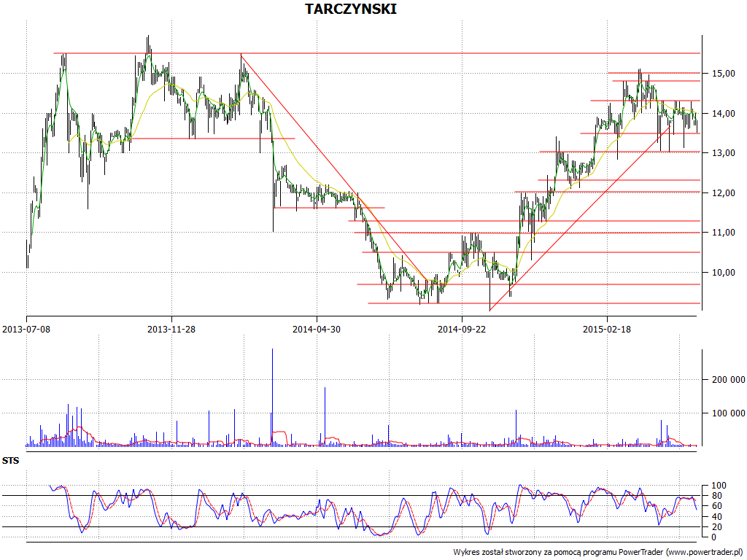Click the 15,00 price axis label
The width and height of the screenshot is (747, 560).
click(723, 74)
